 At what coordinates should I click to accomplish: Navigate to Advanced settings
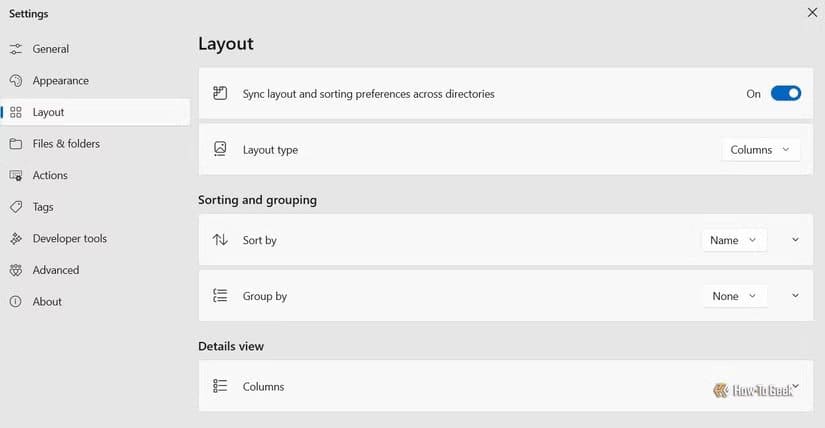pyautogui.click(x=95, y=270)
